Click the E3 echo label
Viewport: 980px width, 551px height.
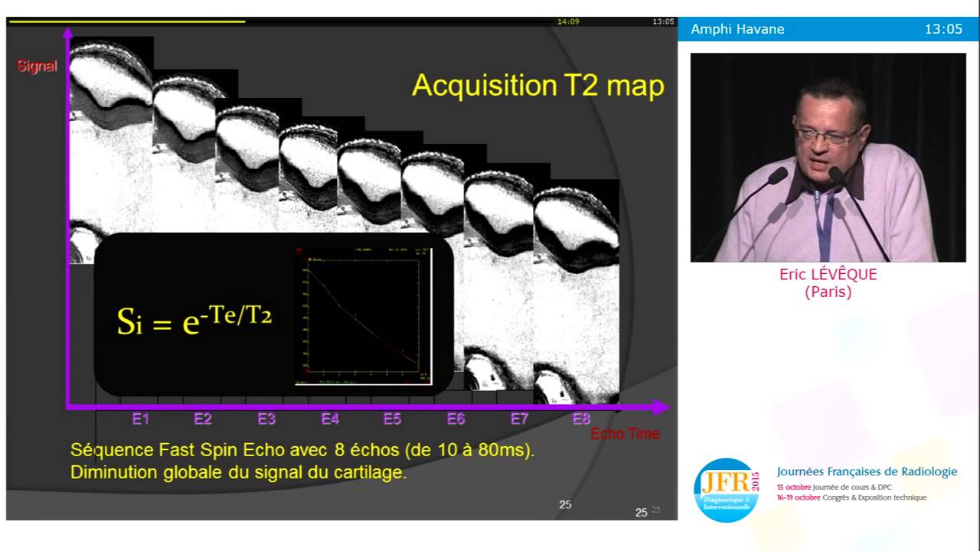pos(266,419)
